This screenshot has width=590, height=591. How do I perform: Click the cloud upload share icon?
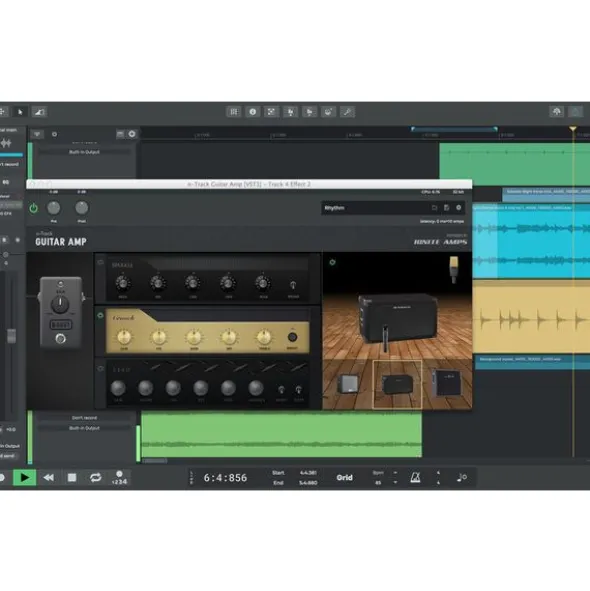click(556, 112)
